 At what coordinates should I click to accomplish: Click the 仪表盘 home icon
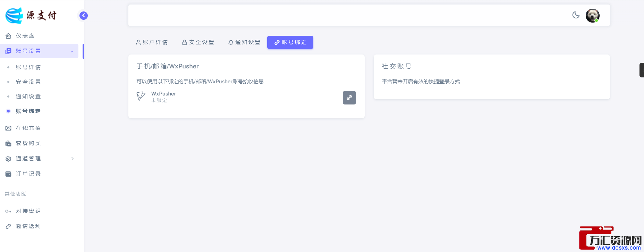8,36
